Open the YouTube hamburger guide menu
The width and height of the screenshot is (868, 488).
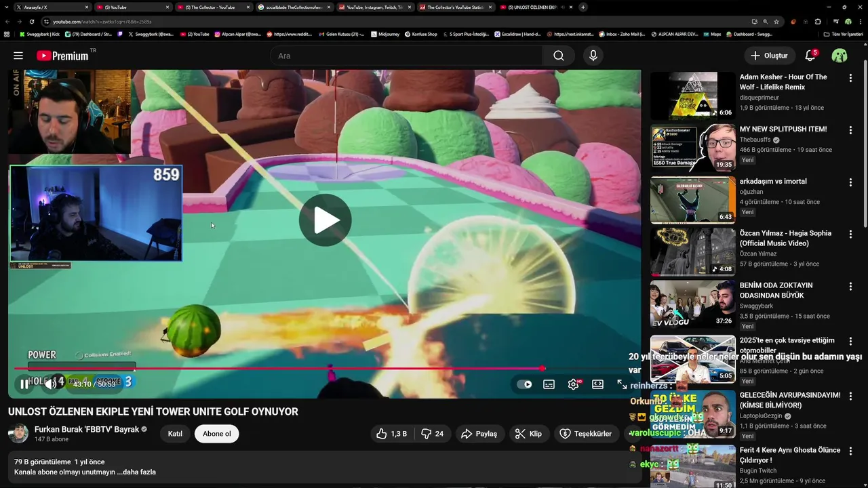click(18, 56)
